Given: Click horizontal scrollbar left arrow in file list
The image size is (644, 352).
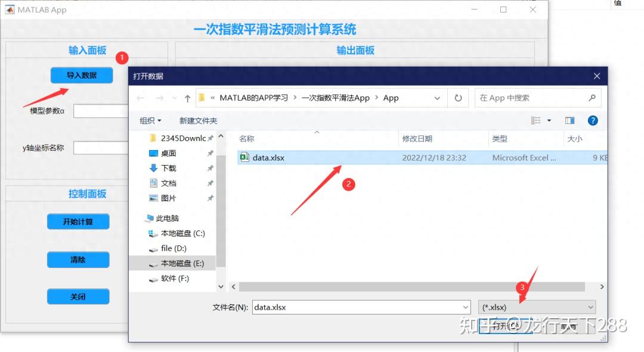Looking at the screenshot, I should click(x=233, y=286).
